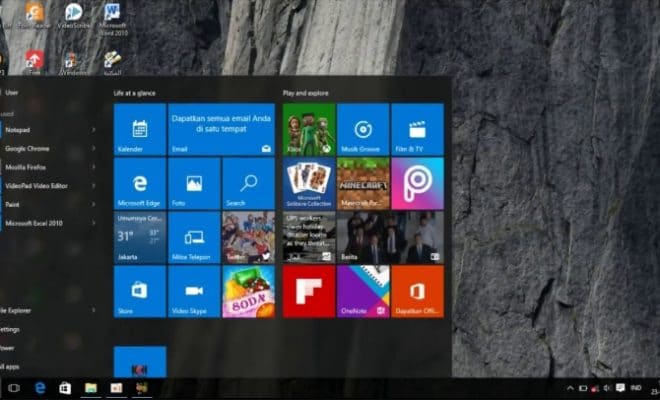The image size is (660, 400).
Task: Launch the Flipboard tile
Action: tap(309, 291)
